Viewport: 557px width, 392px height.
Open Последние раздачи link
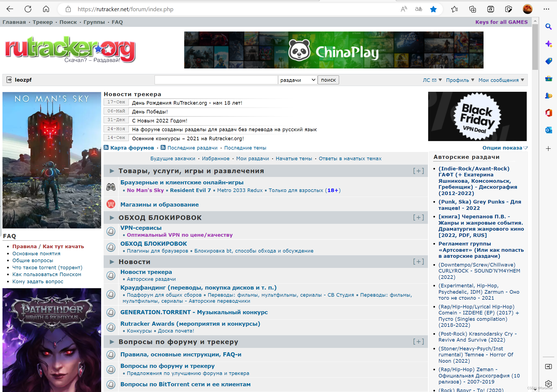point(192,148)
